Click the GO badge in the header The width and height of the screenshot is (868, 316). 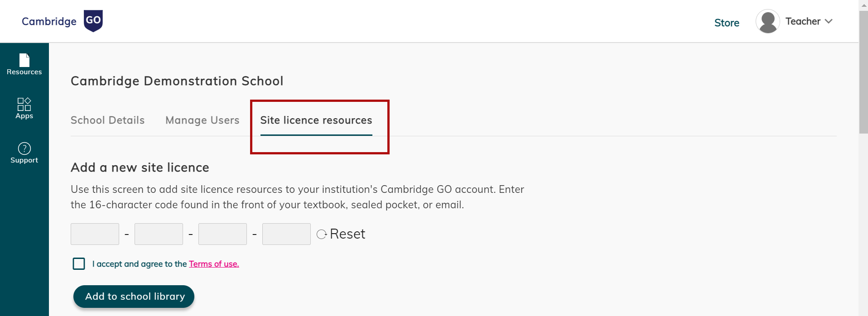click(93, 20)
